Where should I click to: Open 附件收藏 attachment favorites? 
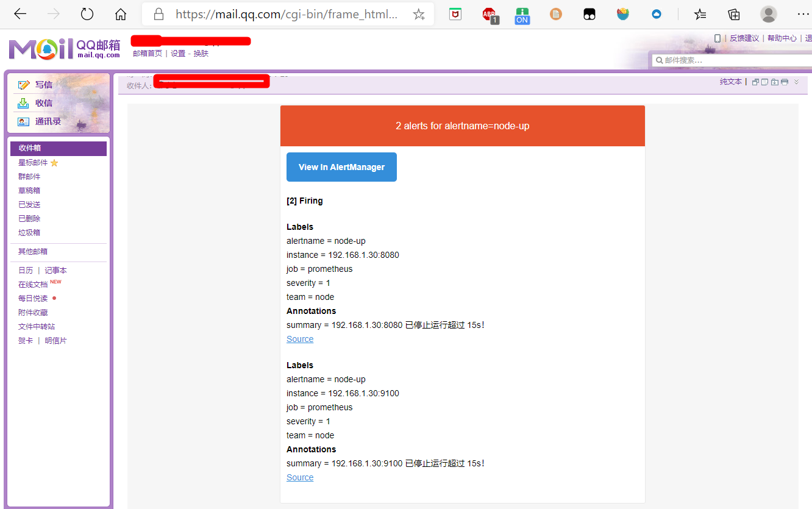[33, 313]
